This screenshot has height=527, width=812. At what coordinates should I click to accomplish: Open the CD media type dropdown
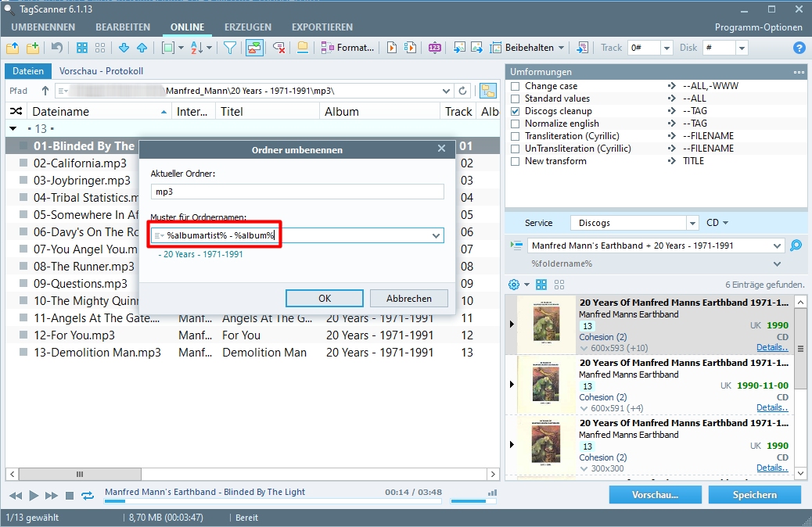717,223
